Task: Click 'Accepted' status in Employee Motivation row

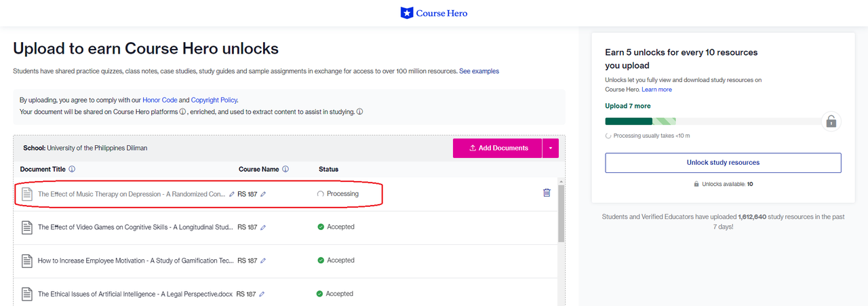Action: 340,261
